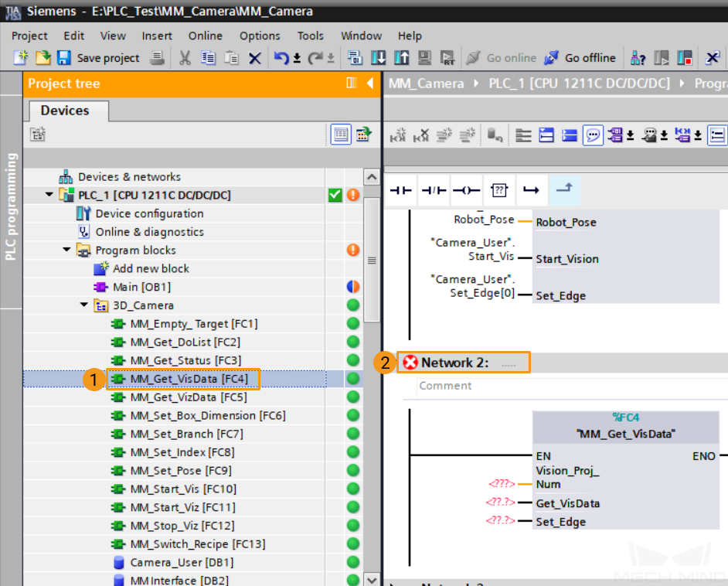Image resolution: width=728 pixels, height=586 pixels.
Task: Click the Save project button
Action: click(98, 57)
